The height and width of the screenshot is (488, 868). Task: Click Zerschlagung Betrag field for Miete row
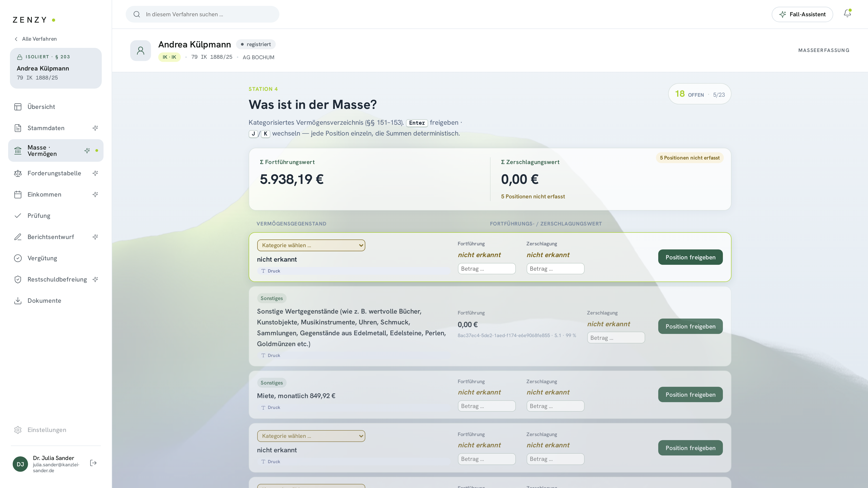coord(555,406)
